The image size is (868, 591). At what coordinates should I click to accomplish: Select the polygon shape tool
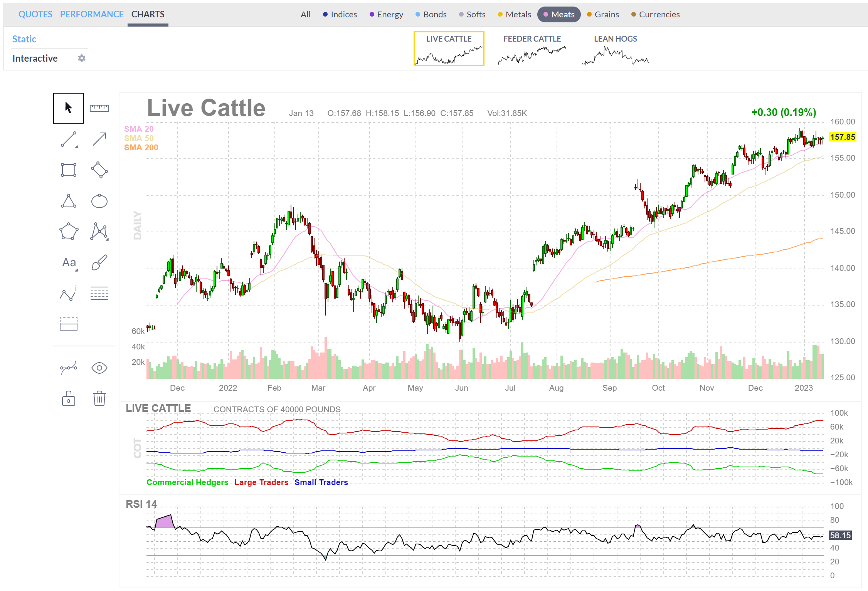[x=69, y=232]
